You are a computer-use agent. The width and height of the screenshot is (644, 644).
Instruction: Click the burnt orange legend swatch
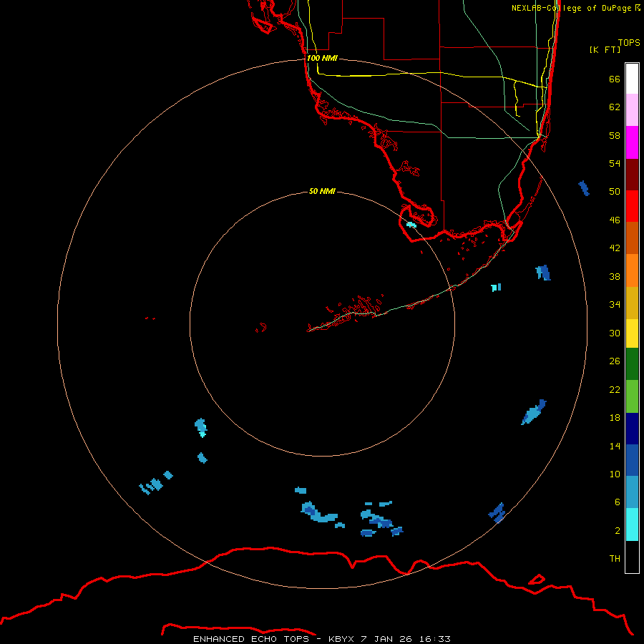point(632,238)
